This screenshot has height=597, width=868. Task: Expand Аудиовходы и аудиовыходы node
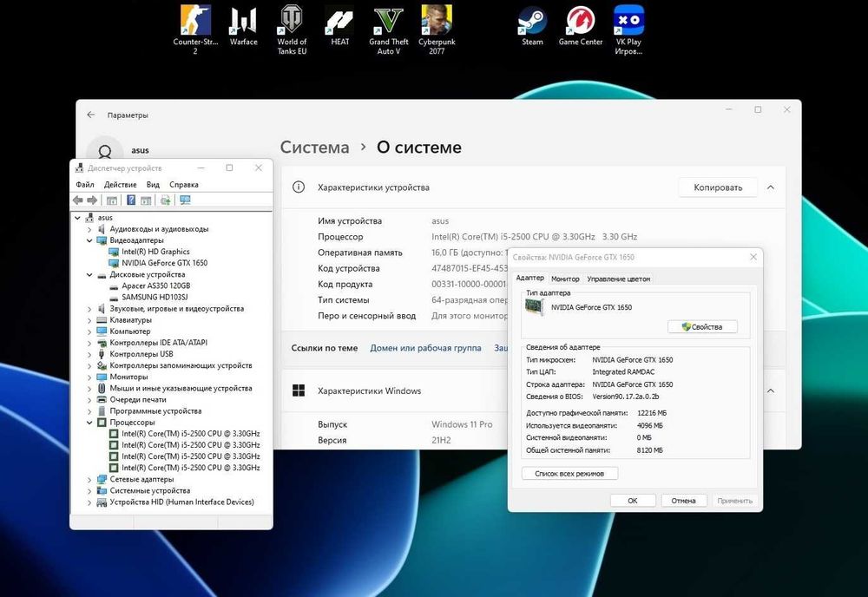tap(89, 229)
